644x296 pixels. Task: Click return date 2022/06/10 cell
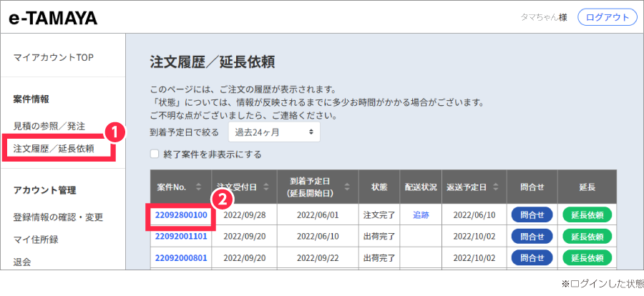[x=474, y=214]
